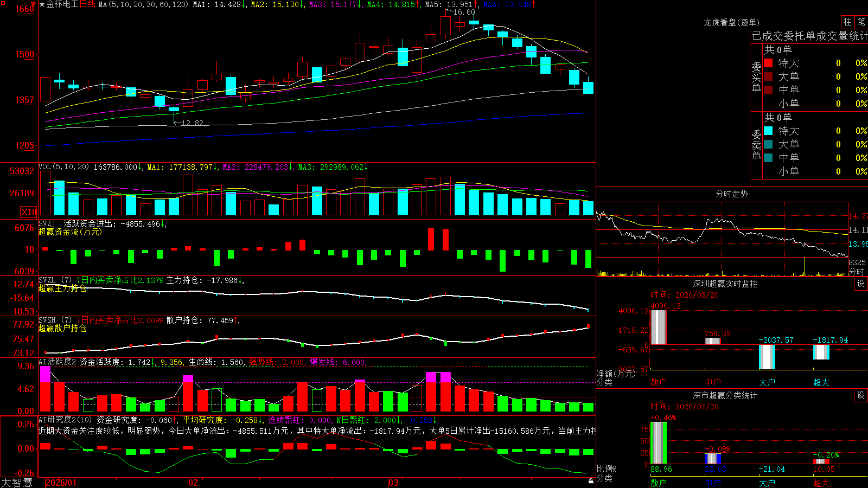
Task: Click the 超赢主力持仓 label
Action: (x=62, y=288)
